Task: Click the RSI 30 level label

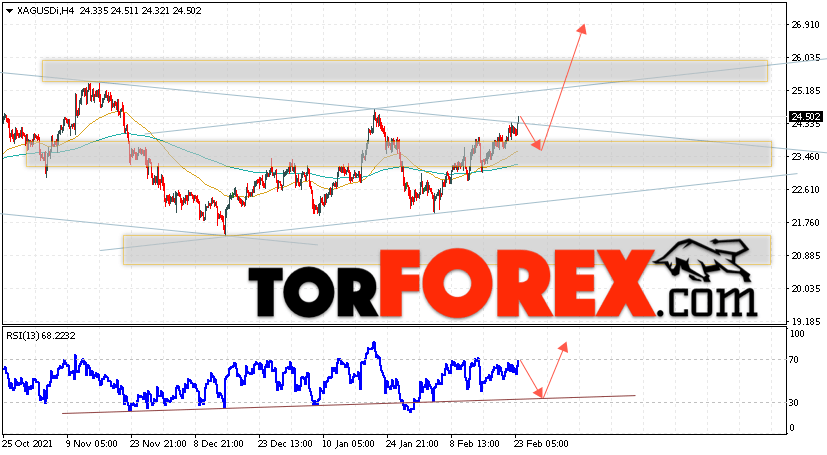Action: click(x=793, y=403)
